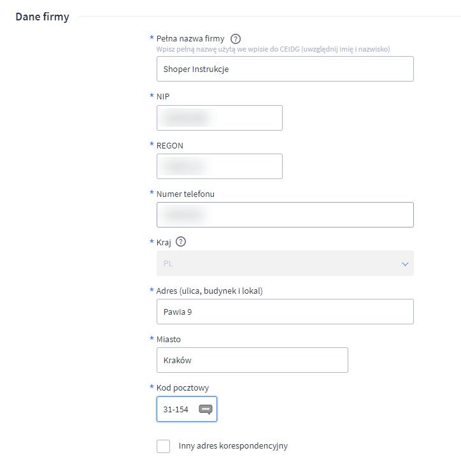Click the Numer telefonu label
Image resolution: width=461 pixels, height=476 pixels.
coord(185,194)
